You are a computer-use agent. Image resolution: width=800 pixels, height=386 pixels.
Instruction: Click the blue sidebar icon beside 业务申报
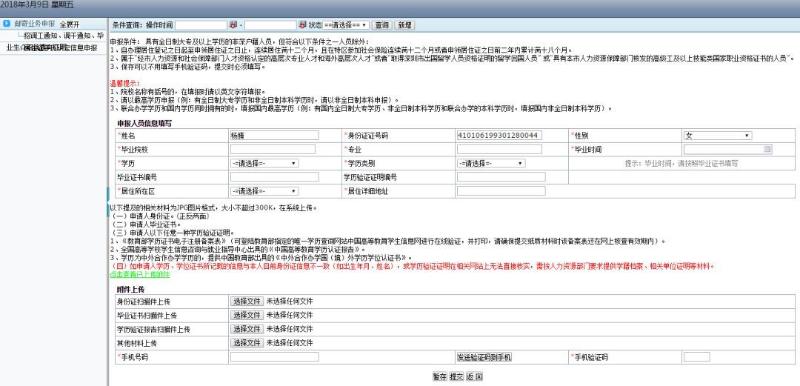tap(7, 23)
